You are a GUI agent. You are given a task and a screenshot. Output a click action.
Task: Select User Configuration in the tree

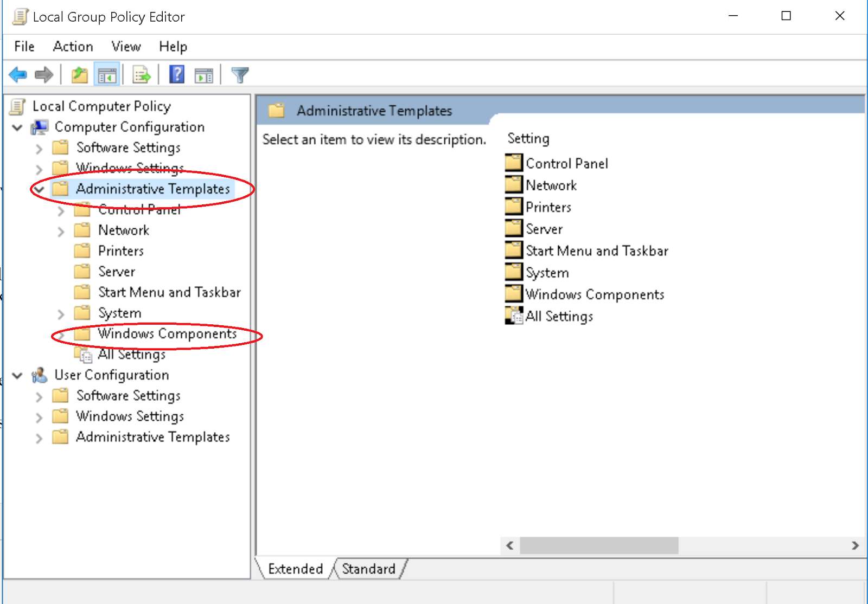(112, 375)
